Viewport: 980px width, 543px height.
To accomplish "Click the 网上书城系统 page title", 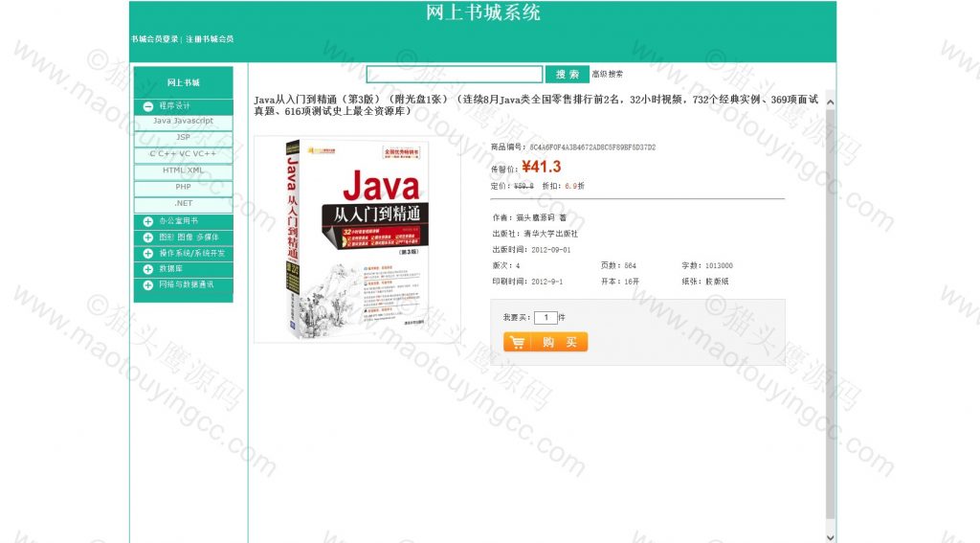I will click(483, 11).
